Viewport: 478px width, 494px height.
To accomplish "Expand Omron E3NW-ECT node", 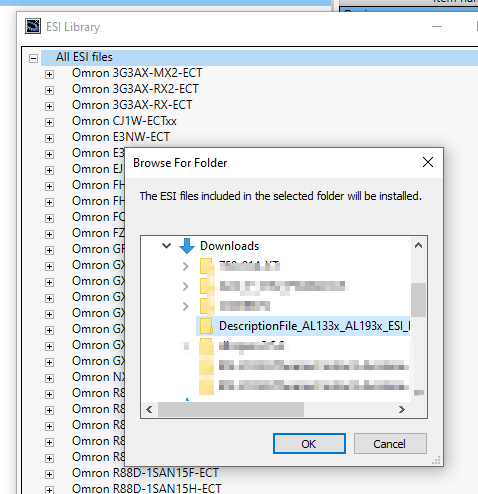I will 49,138.
